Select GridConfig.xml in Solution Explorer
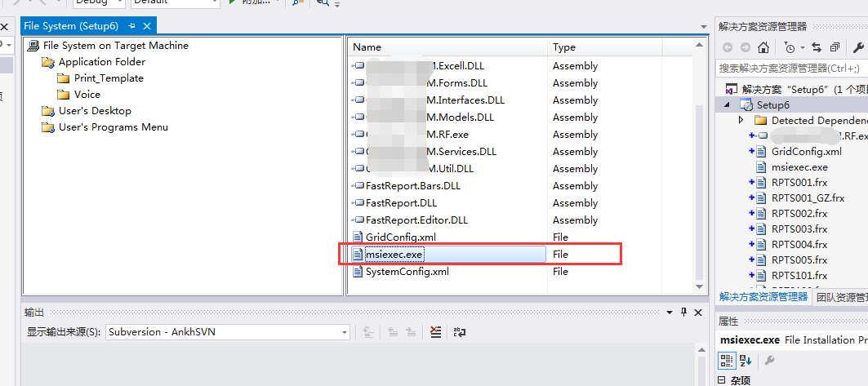 pos(807,152)
